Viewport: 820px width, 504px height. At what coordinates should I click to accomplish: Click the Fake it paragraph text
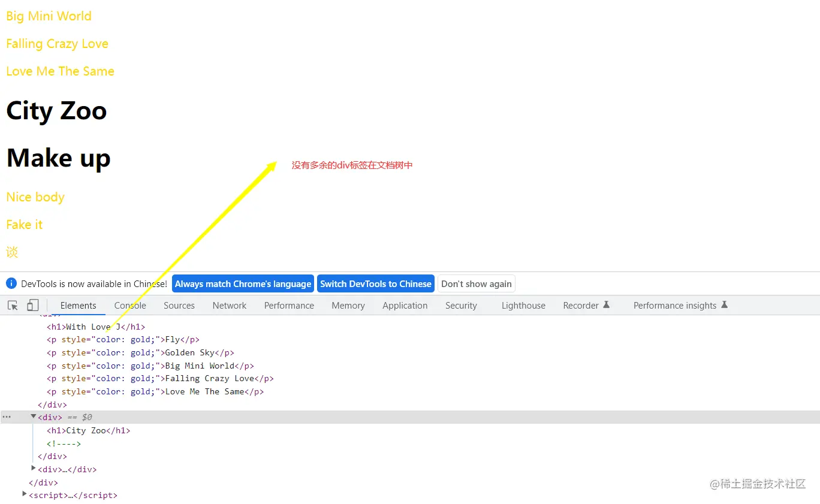(25, 225)
